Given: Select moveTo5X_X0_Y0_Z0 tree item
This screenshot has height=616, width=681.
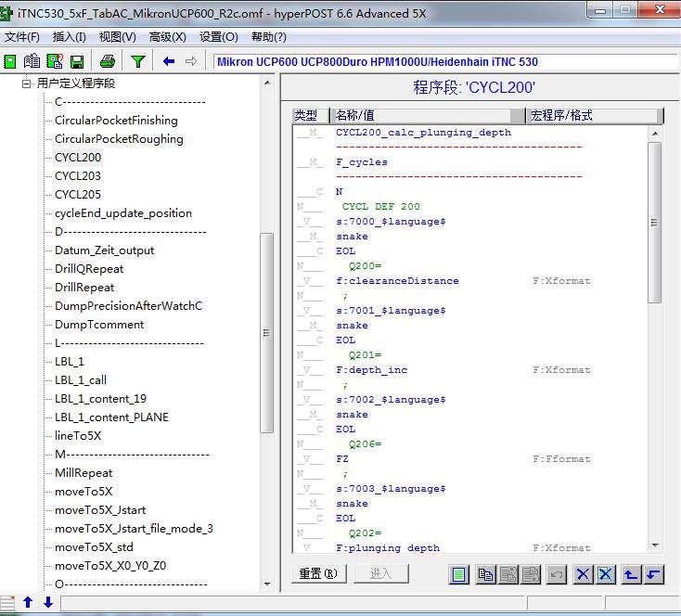Looking at the screenshot, I should click(110, 566).
